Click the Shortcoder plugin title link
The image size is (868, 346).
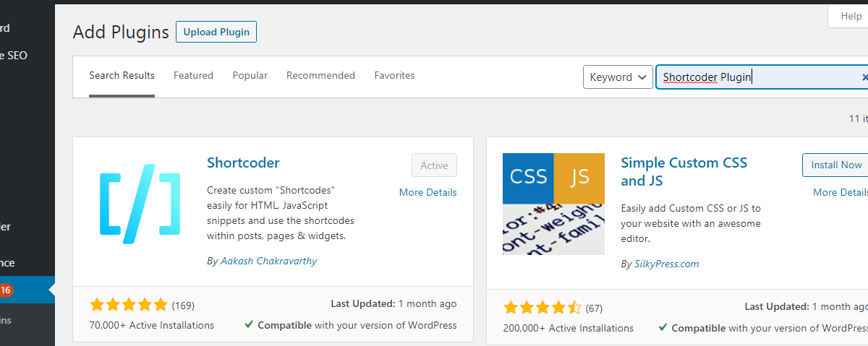coord(243,163)
